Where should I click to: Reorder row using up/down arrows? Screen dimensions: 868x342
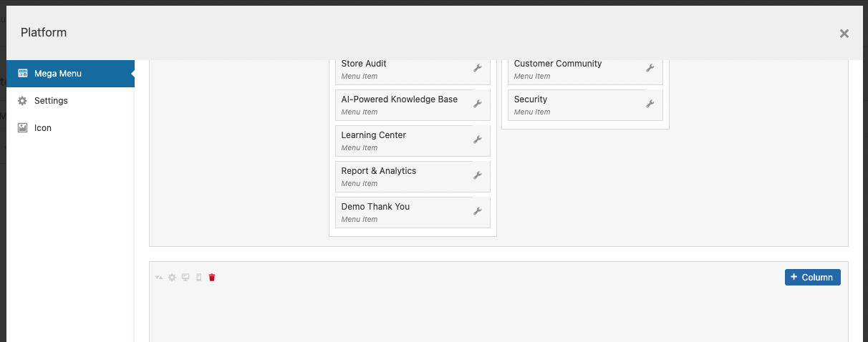point(159,278)
